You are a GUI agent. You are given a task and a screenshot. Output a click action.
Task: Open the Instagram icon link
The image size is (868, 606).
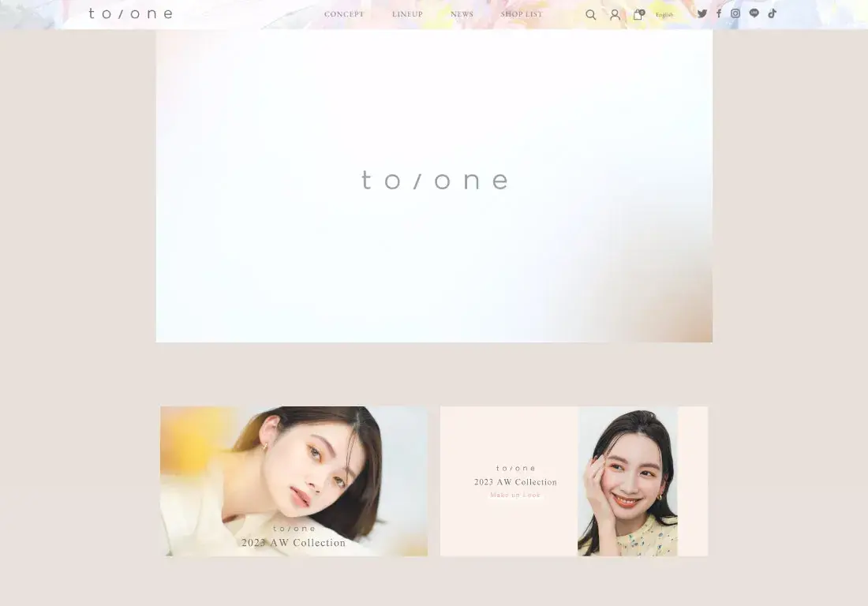(x=735, y=13)
